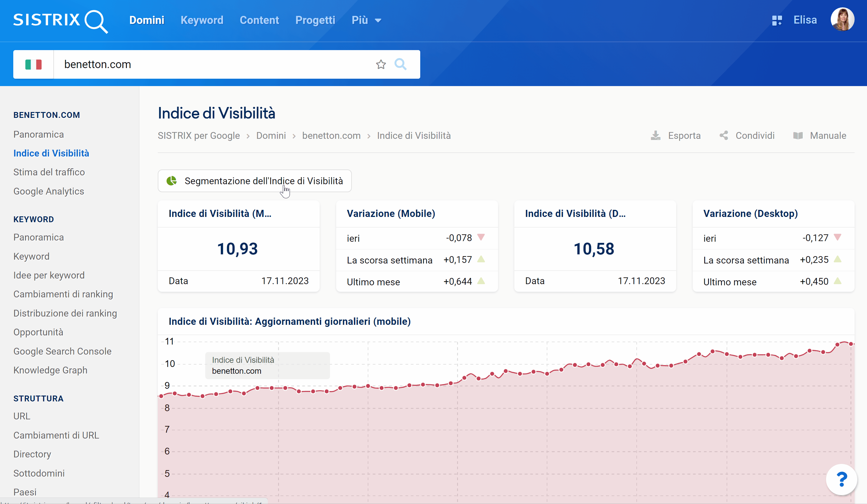
Task: Click the grid/dashboard icon top right
Action: 778,20
